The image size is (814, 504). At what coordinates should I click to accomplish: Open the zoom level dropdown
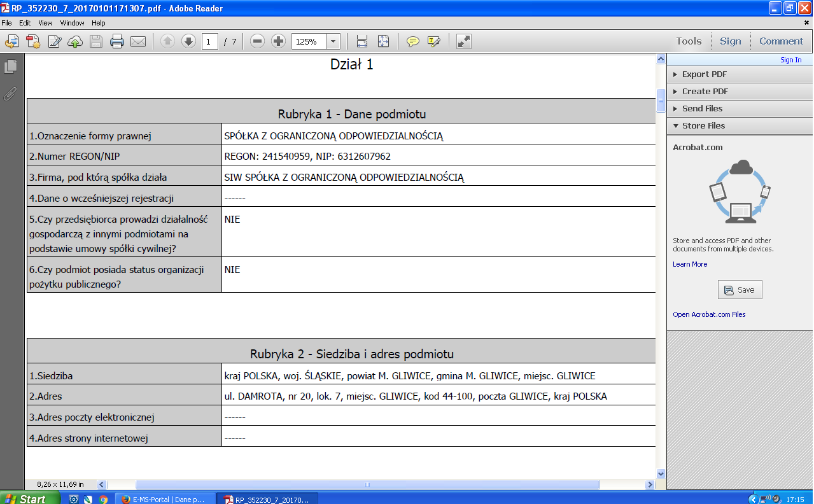click(x=333, y=41)
